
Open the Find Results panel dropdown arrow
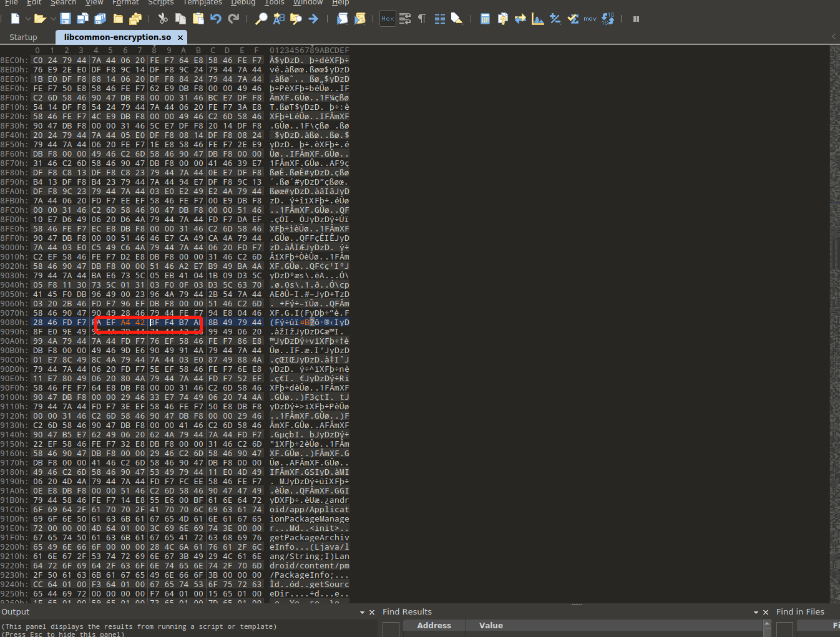pyautogui.click(x=756, y=613)
